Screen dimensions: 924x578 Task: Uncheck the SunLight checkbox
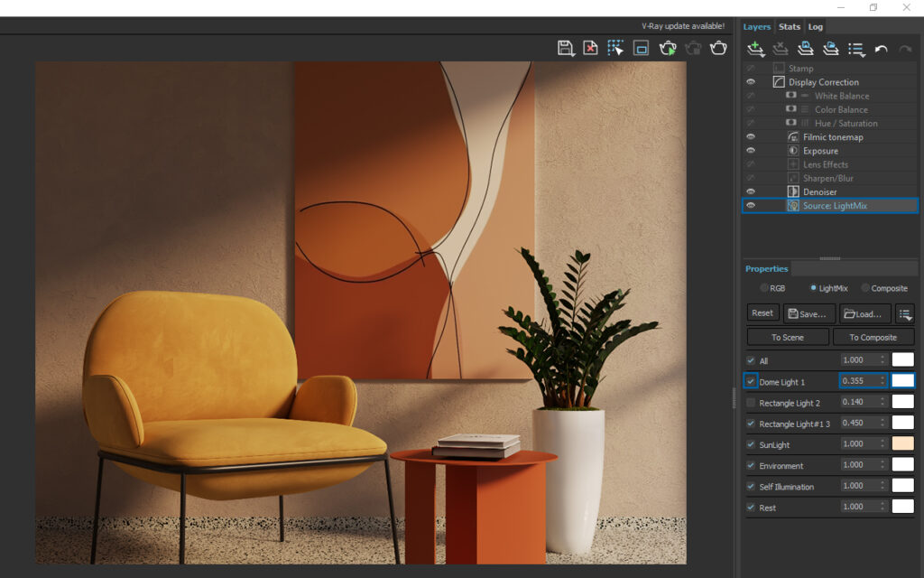point(752,444)
